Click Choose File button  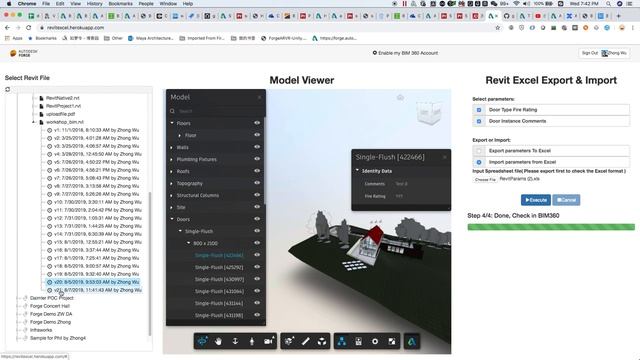click(485, 179)
